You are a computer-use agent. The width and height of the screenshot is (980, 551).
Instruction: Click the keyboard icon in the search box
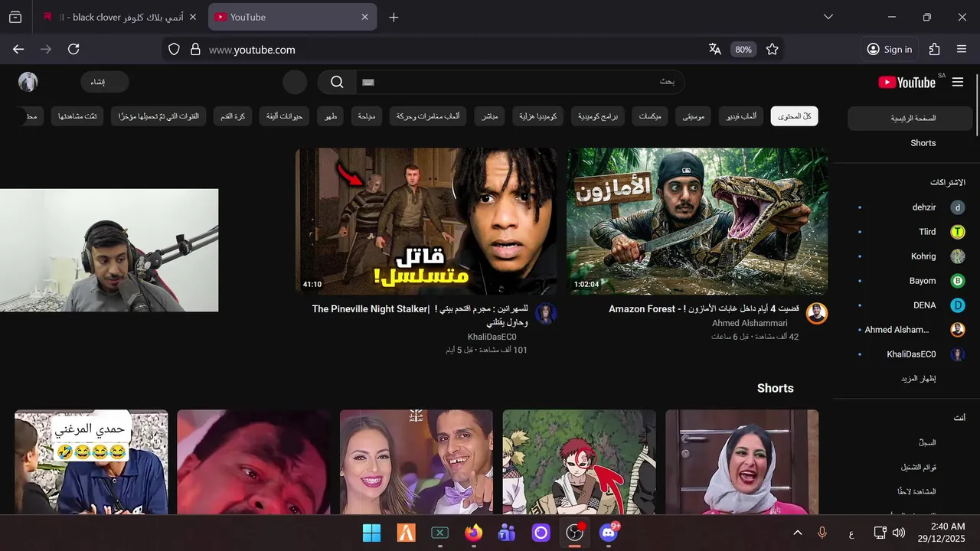click(368, 82)
